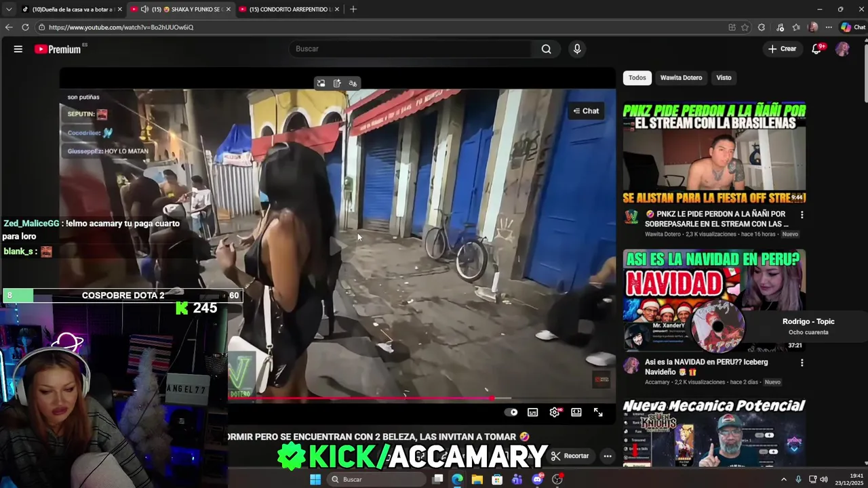The height and width of the screenshot is (488, 868).
Task: Expand hidden system tray icons chevron
Action: tap(784, 479)
